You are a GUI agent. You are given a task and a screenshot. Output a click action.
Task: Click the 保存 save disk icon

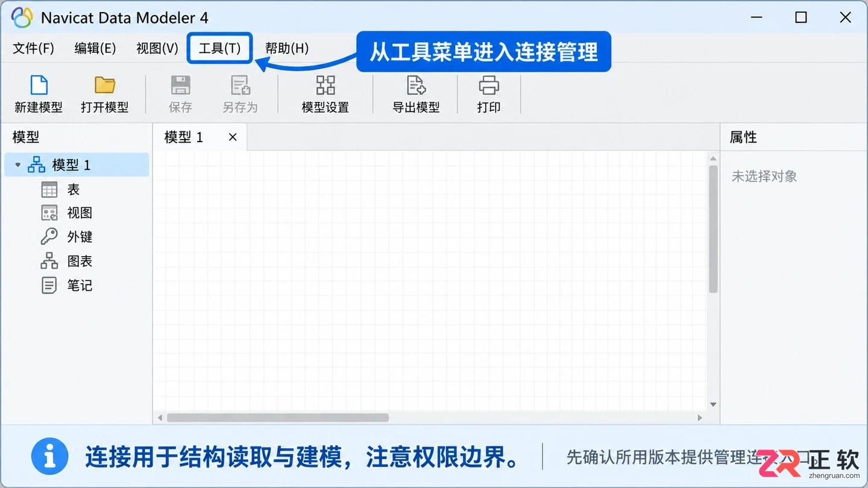(180, 85)
